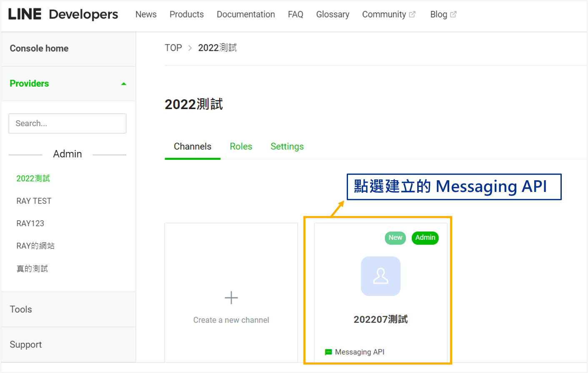The width and height of the screenshot is (588, 373).
Task: Open Community via its external link icon
Action: tap(413, 14)
